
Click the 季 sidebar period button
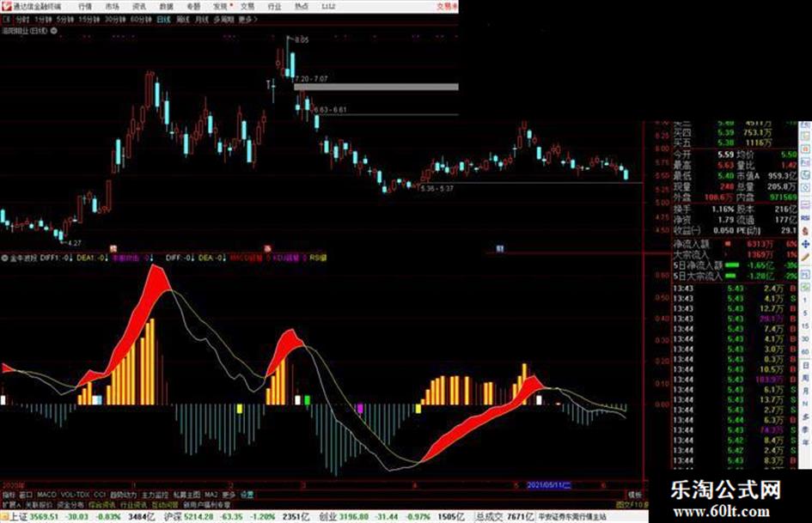(x=805, y=429)
